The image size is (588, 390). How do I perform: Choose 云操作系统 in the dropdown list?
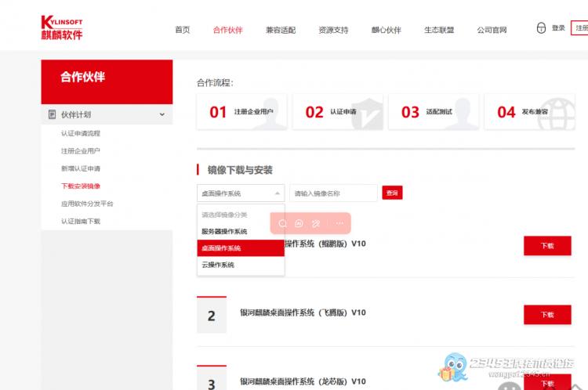[218, 265]
